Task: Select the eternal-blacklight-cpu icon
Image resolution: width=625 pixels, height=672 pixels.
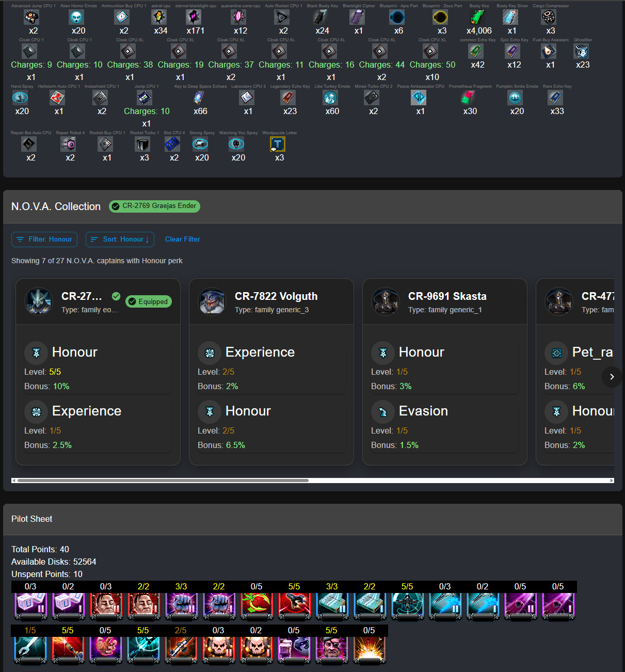Action: point(194,18)
